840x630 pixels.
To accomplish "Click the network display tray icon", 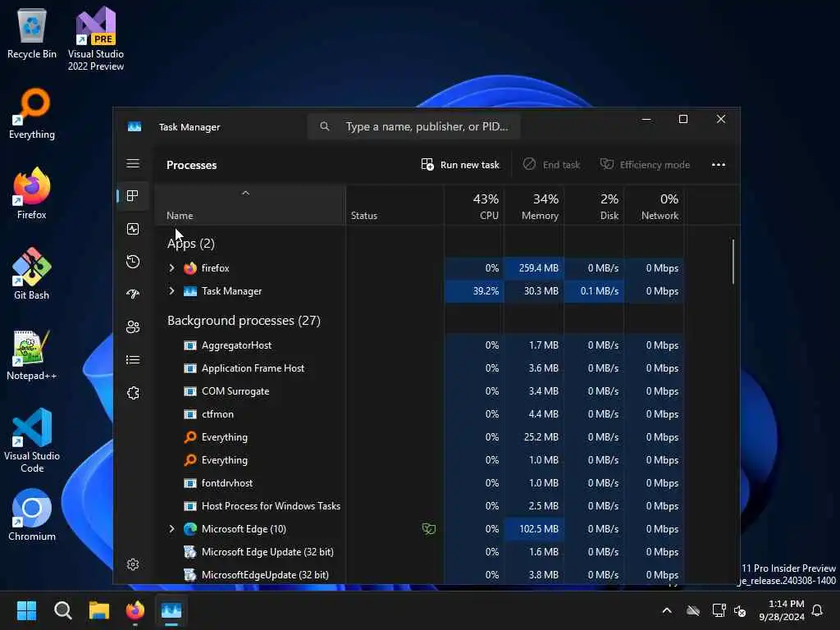I will [719, 610].
